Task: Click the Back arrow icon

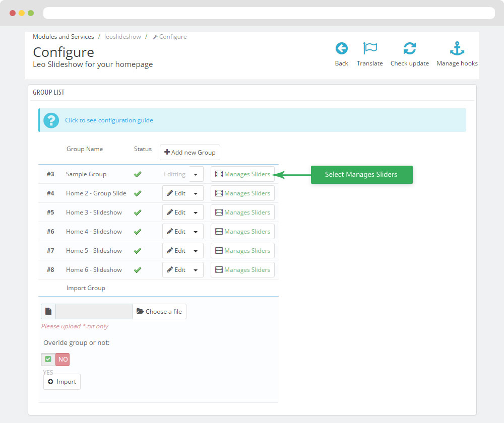Action: pyautogui.click(x=341, y=48)
